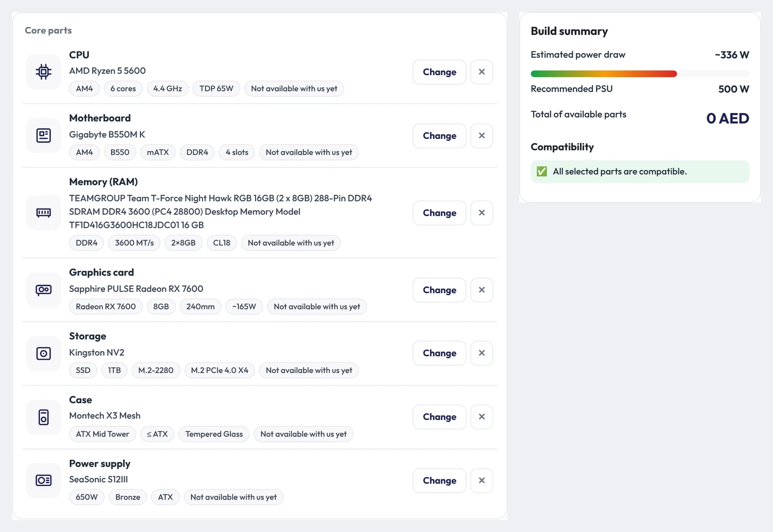This screenshot has width=773, height=532.
Task: Click the '500 W' recommended PSU value
Action: (734, 89)
